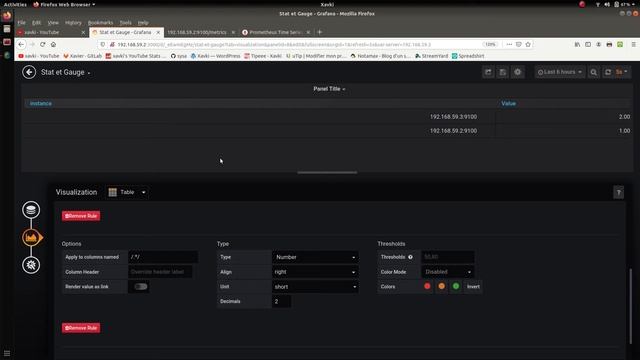Click the zoom out time range magnifier
640x360 pixels.
[x=593, y=72]
